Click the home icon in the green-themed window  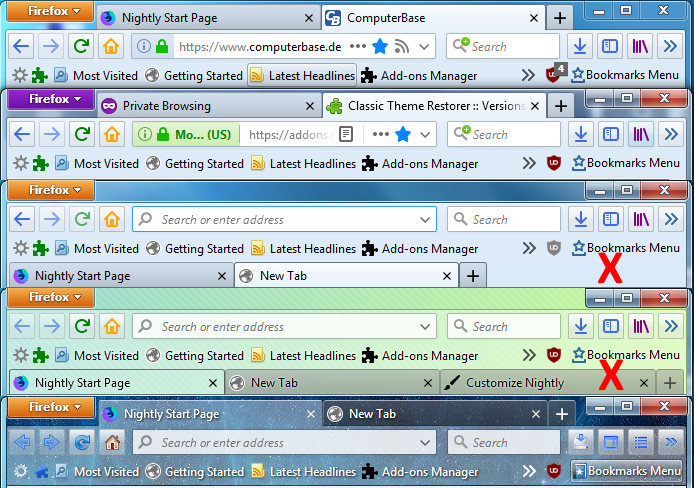pyautogui.click(x=112, y=327)
